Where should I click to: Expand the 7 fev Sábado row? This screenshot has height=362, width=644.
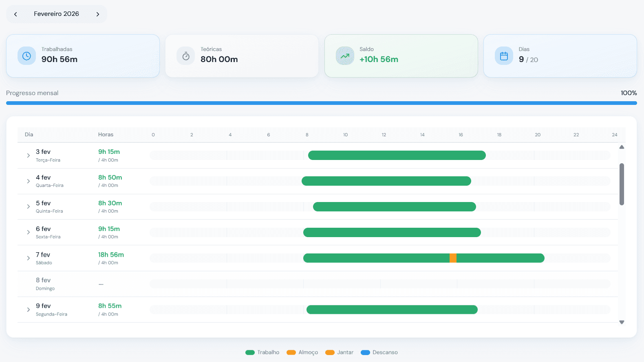(x=28, y=258)
